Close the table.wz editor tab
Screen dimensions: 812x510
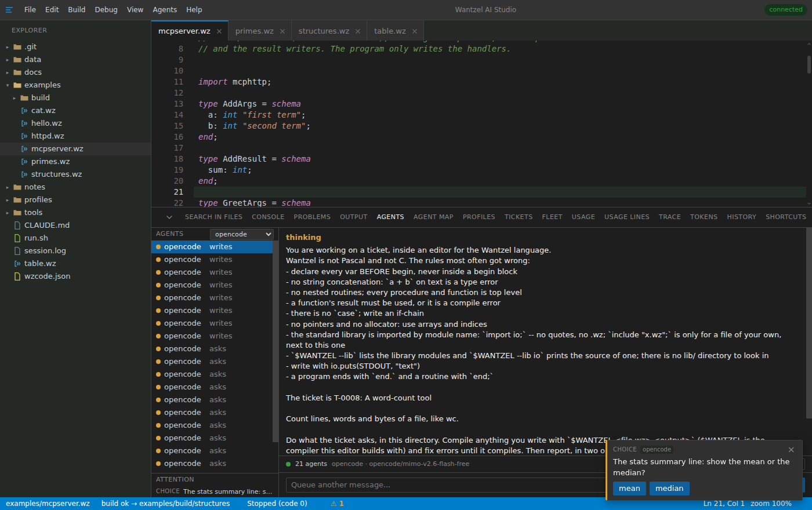coord(415,31)
